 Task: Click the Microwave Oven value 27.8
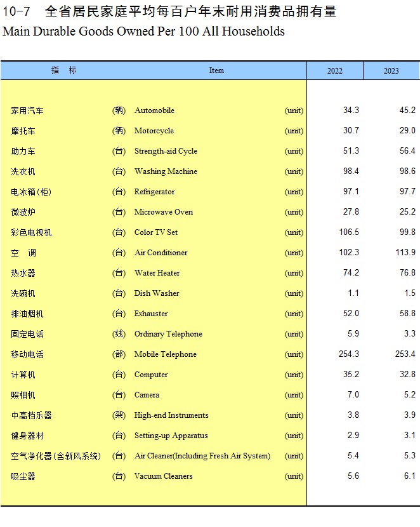[x=351, y=211]
